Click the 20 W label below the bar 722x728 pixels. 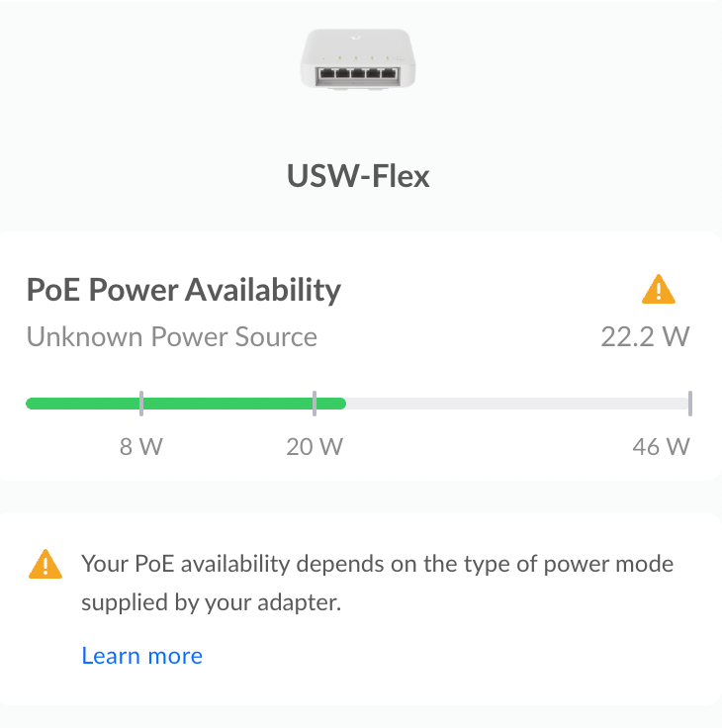point(315,447)
